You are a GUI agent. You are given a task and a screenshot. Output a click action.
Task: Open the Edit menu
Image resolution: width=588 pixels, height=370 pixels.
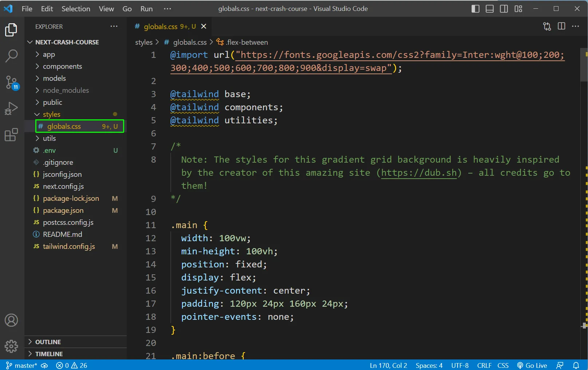pyautogui.click(x=47, y=9)
